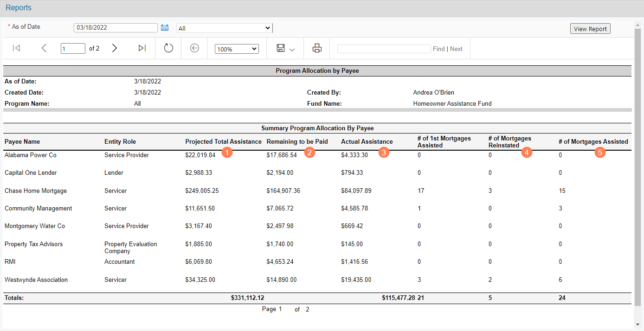The height and width of the screenshot is (331, 644).
Task: Select the Alabama Power Co payee link
Action: click(x=30, y=155)
